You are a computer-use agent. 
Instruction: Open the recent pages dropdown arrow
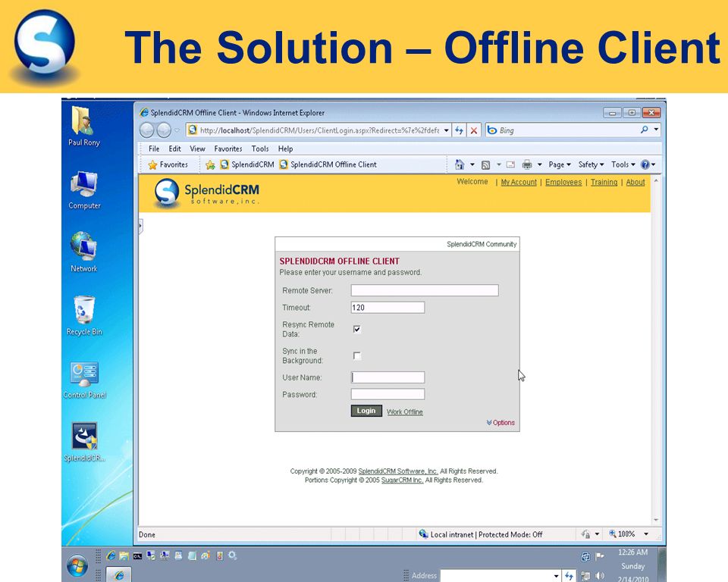(177, 130)
